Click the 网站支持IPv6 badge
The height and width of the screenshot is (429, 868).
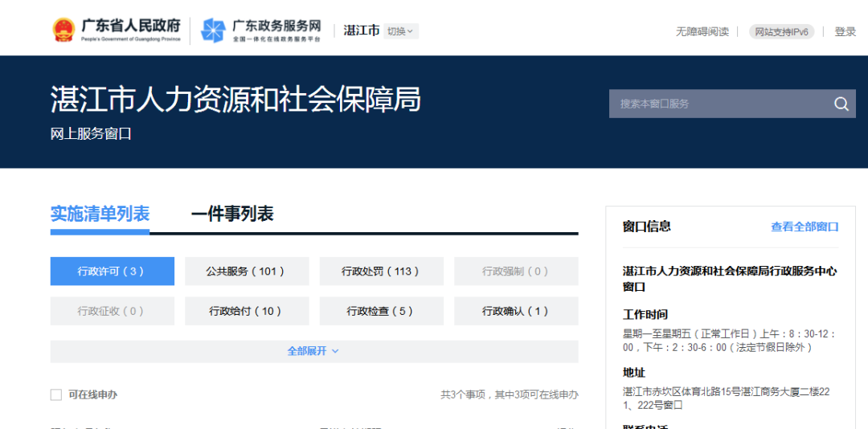click(x=781, y=31)
